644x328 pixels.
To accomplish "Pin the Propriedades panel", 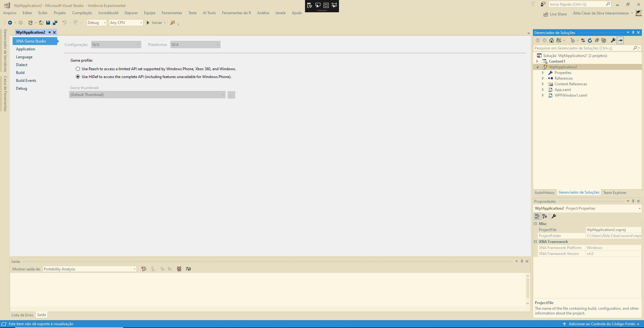I will pos(633,201).
